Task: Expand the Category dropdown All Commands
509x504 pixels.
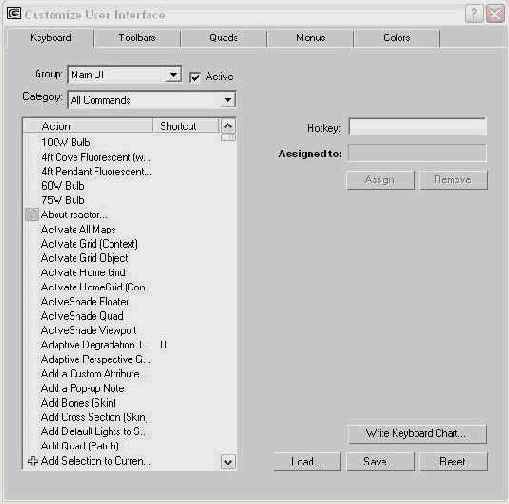Action: [x=152, y=100]
